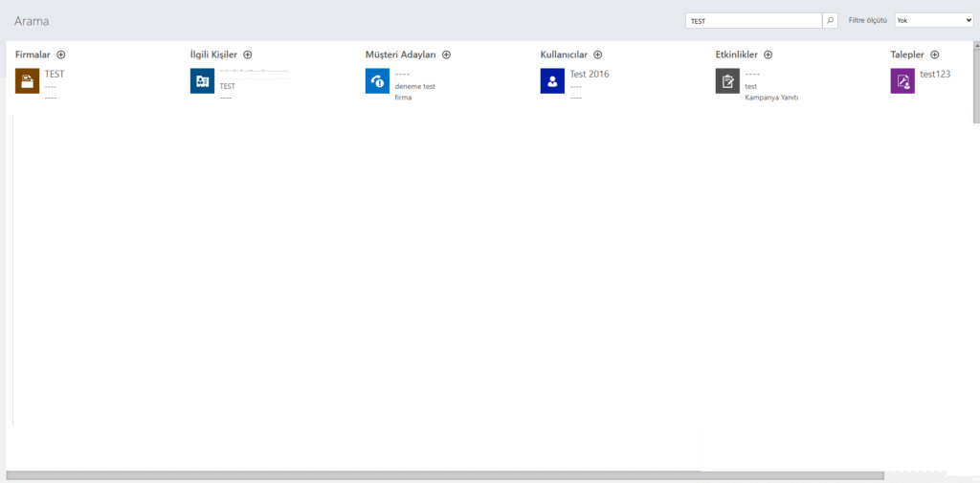Click the plus icon beside Kullanıcılar

[597, 55]
